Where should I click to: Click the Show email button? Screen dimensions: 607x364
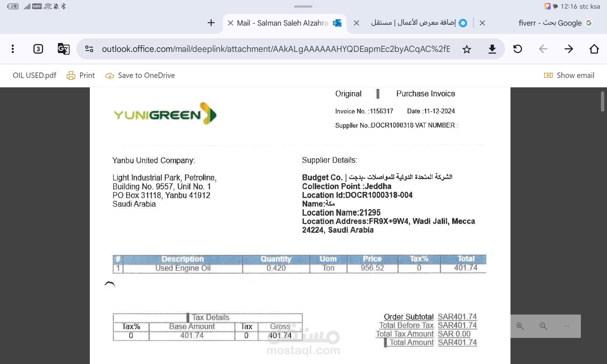tap(569, 76)
